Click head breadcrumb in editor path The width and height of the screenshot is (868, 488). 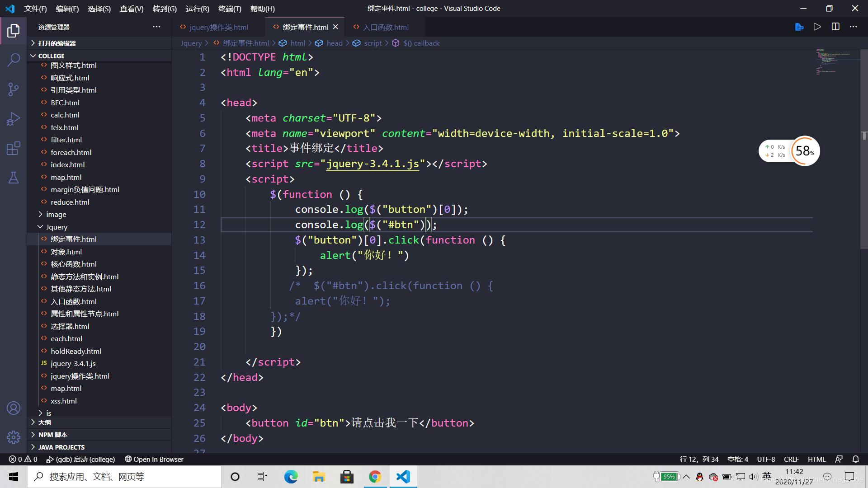[335, 43]
